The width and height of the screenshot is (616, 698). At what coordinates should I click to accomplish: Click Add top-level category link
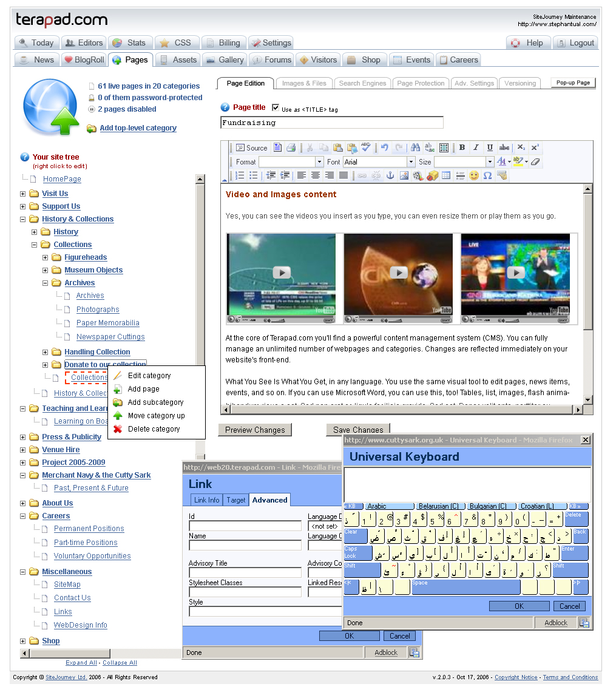pos(138,128)
